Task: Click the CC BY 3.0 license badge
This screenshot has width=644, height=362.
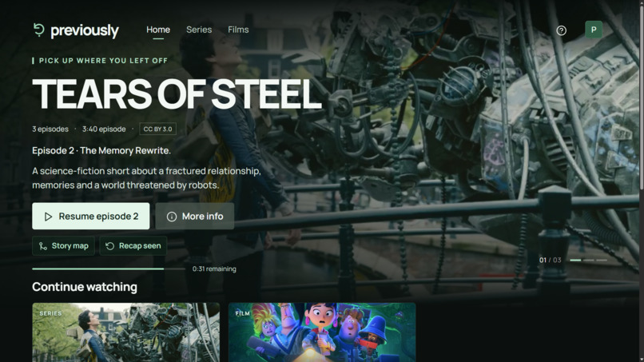Action: point(157,129)
